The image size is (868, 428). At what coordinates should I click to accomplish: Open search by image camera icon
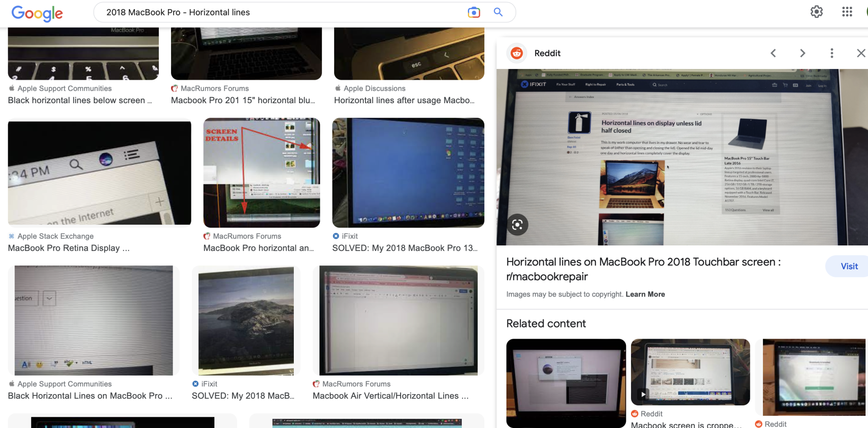(x=474, y=13)
